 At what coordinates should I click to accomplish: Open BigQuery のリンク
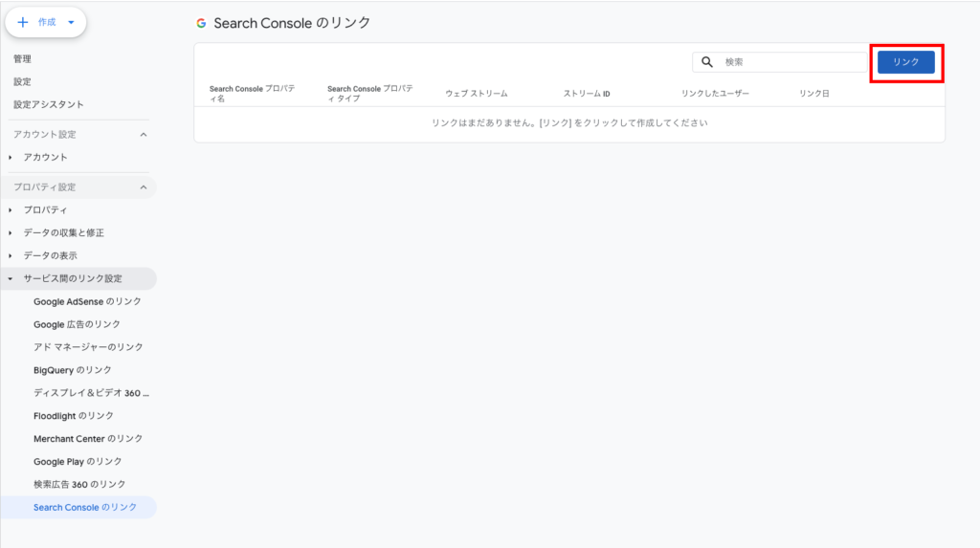pos(73,370)
